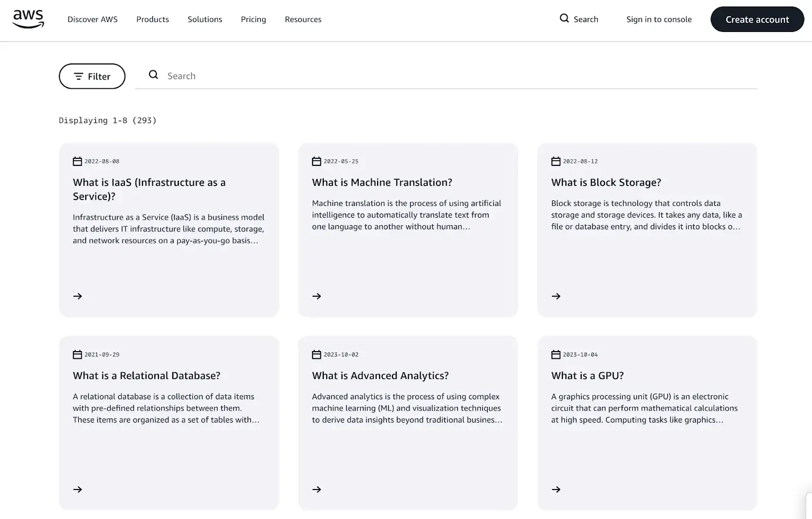Viewport: 812px width, 519px height.
Task: Open the Pricing menu
Action: coord(253,19)
